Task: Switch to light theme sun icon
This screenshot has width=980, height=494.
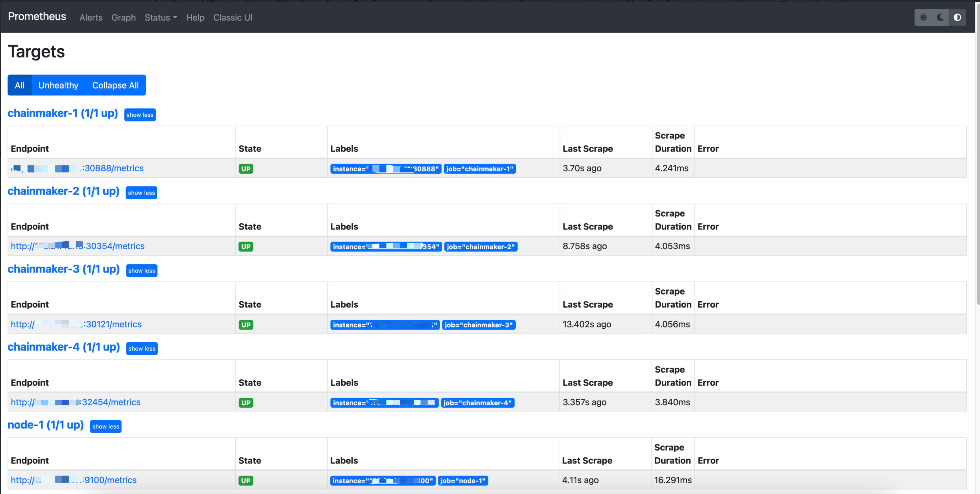Action: point(923,18)
